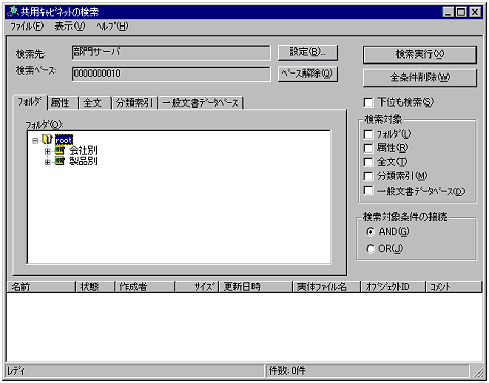Switch to the 属性 tab
Image resolution: width=489 pixels, height=383 pixels.
pos(63,103)
